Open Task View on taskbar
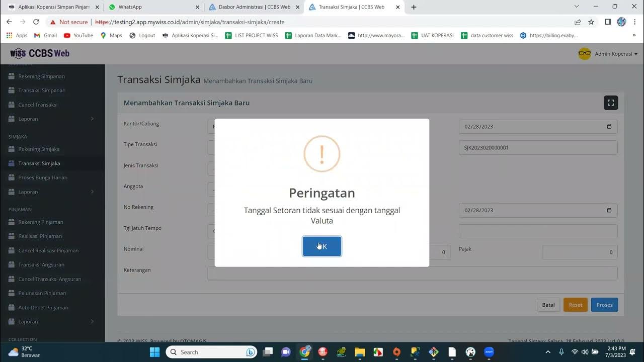This screenshot has height=362, width=644. (268, 352)
